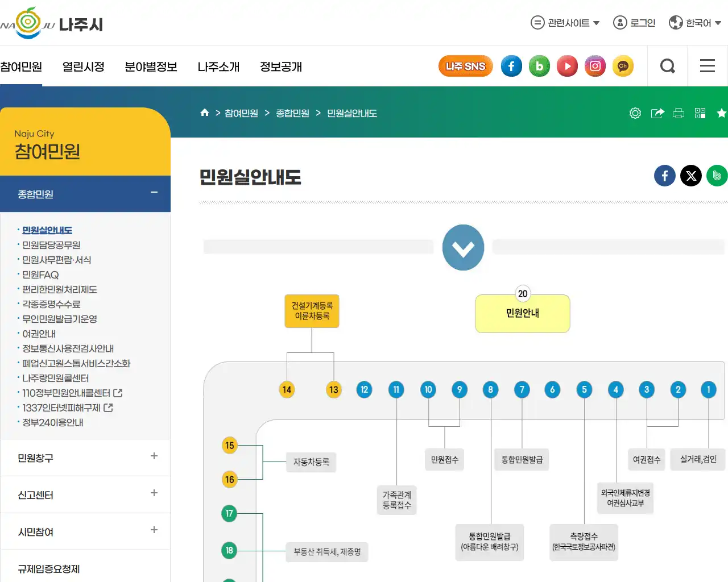Viewport: 728px width, 582px height.
Task: Open 나주랑민원콜센터 sidebar link
Action: coord(55,378)
